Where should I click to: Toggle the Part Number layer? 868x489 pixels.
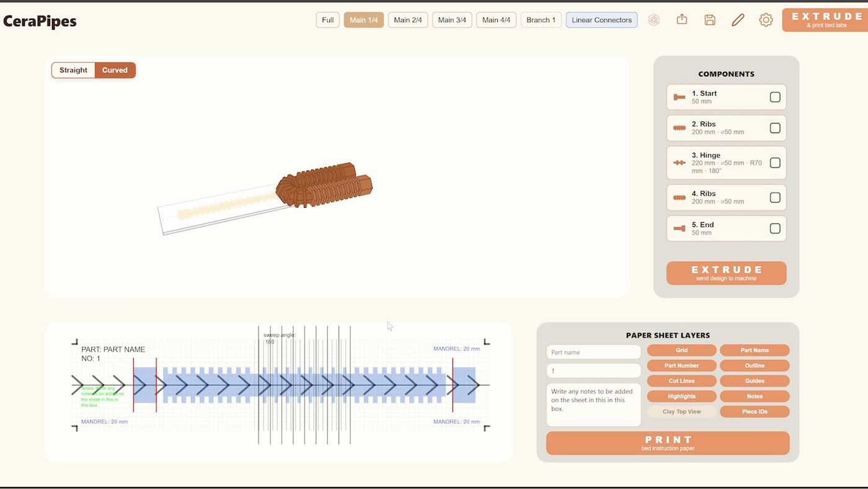[681, 366]
